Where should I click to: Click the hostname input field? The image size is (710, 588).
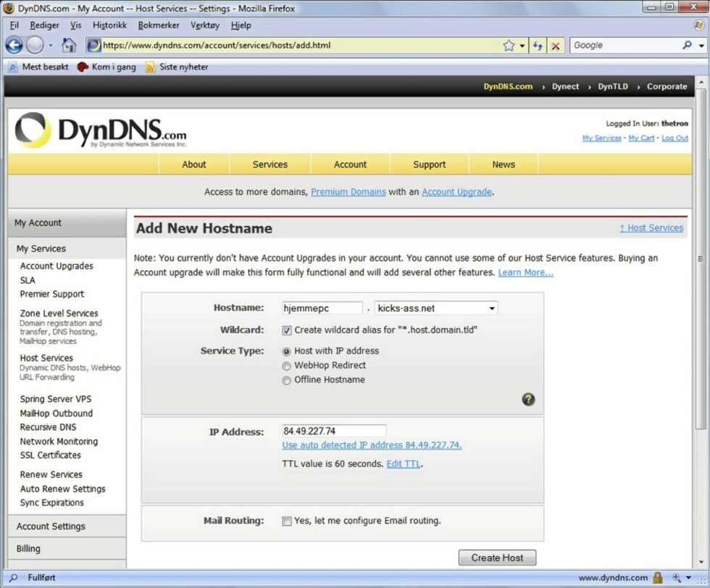coord(322,308)
